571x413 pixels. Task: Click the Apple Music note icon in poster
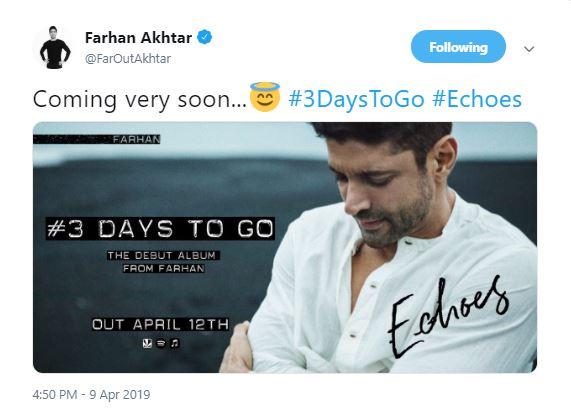(x=175, y=343)
